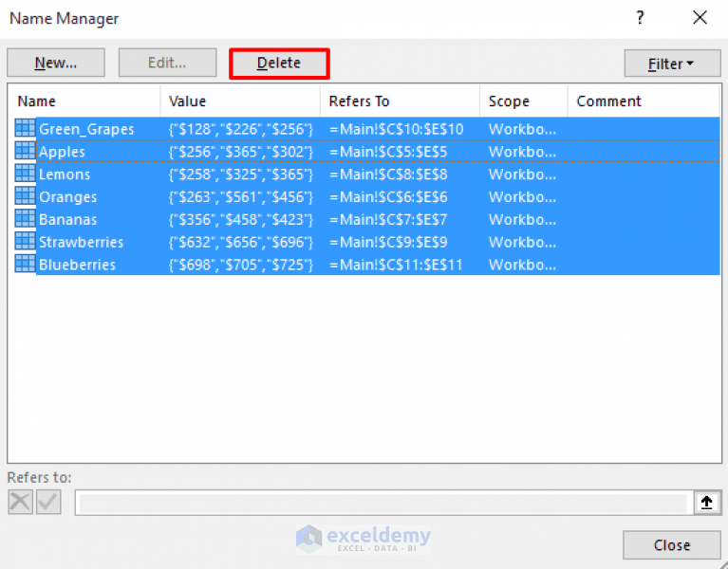Click the Apples range icon
728x569 pixels.
pyautogui.click(x=25, y=151)
